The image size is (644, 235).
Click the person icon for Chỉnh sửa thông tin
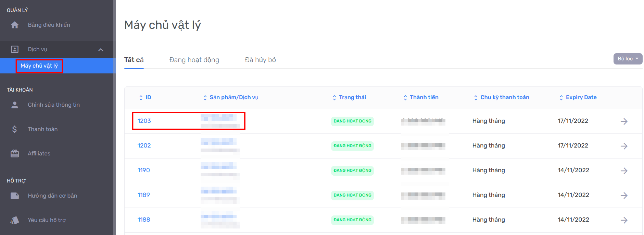pos(15,105)
